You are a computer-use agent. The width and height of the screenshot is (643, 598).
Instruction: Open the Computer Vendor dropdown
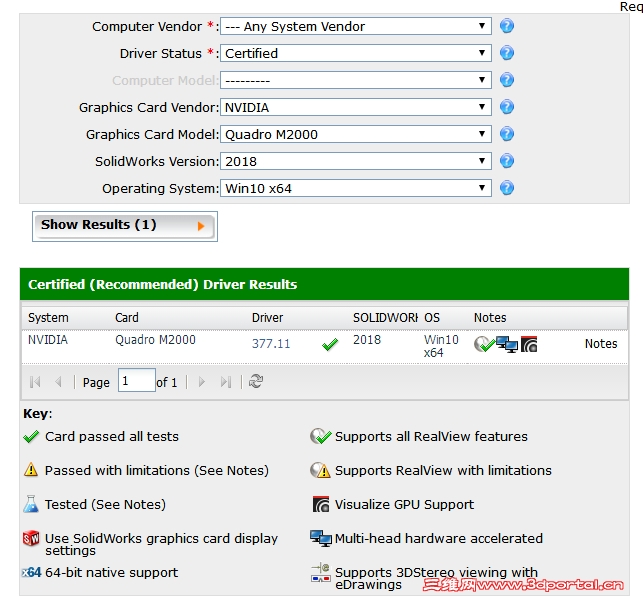pos(356,26)
